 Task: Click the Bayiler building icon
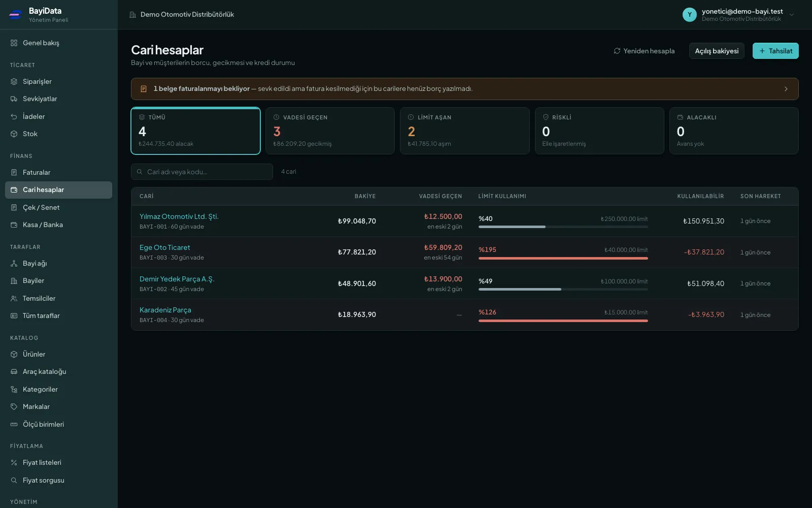tap(14, 281)
